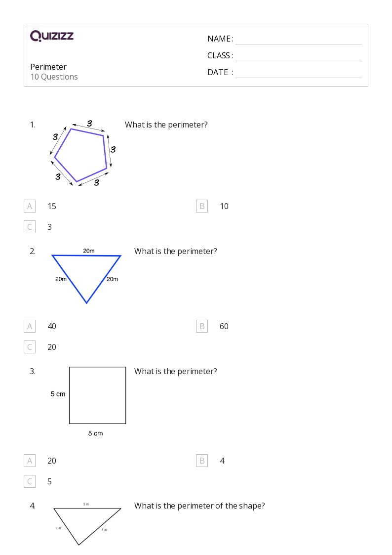Click the 10 Questions subtitle
Viewport: 392px width, 555px height.
coord(54,77)
